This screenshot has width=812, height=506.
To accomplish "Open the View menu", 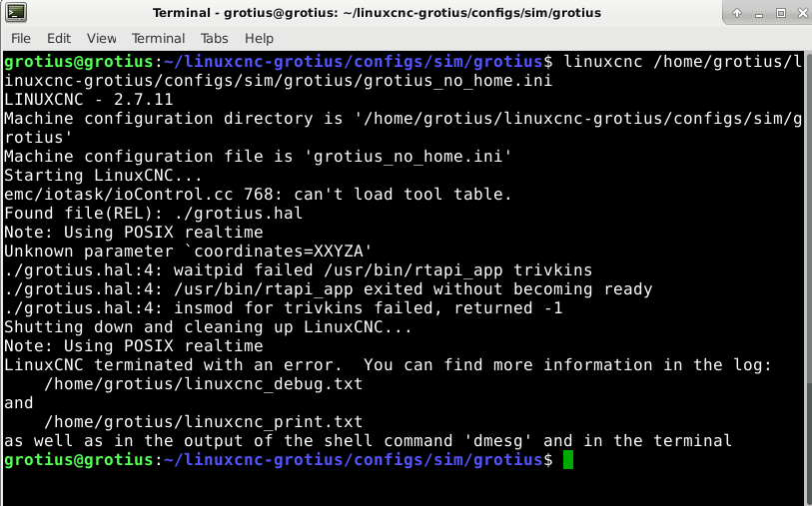I will 102,38.
